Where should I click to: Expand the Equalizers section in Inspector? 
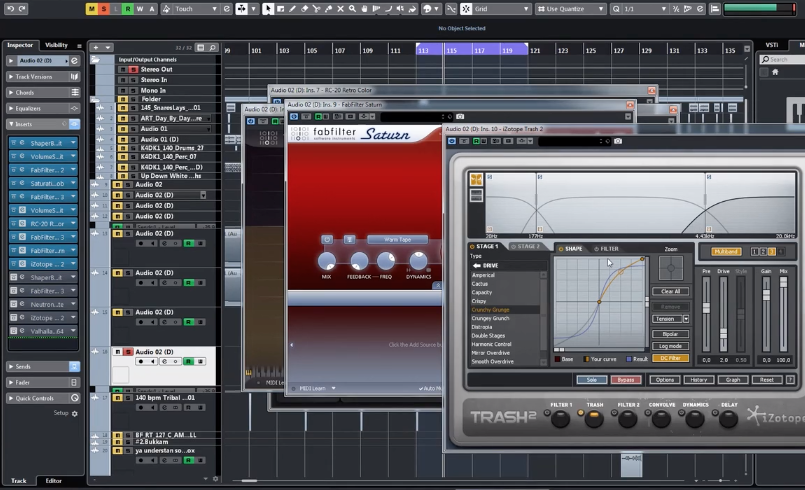[11, 108]
